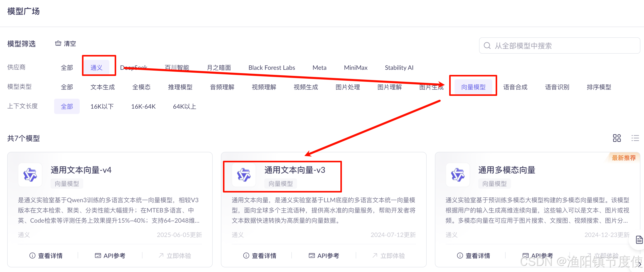
Task: Choose 文本生成 model type
Action: (103, 87)
